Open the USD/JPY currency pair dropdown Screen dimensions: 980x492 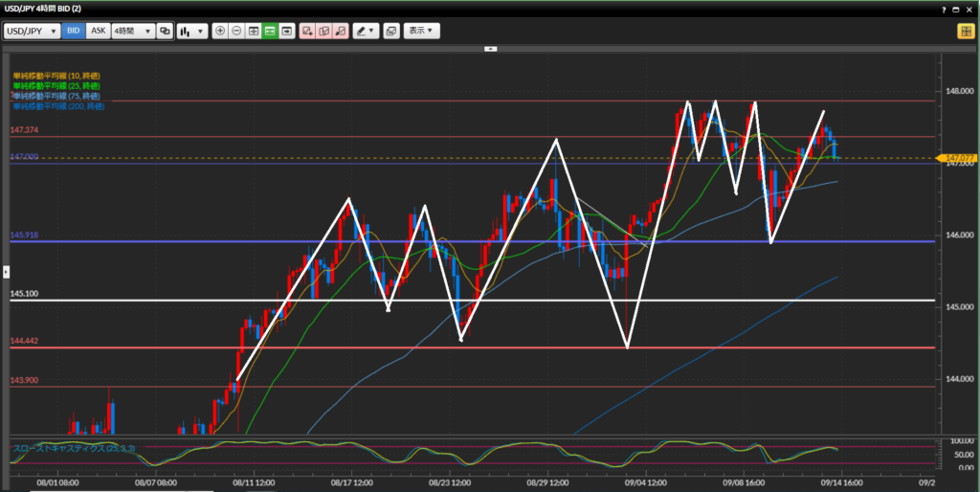pos(32,31)
